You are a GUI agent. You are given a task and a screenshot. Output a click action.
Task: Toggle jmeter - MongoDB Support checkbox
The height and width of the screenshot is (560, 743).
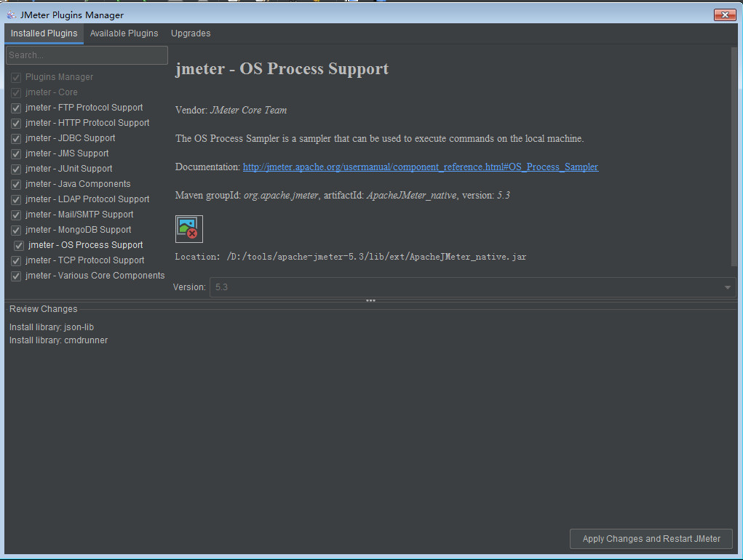[x=16, y=230]
